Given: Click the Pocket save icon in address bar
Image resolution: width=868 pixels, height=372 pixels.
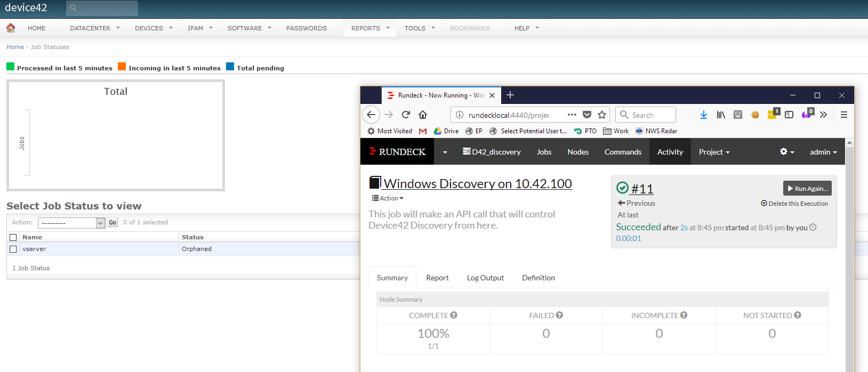Looking at the screenshot, I should 587,115.
